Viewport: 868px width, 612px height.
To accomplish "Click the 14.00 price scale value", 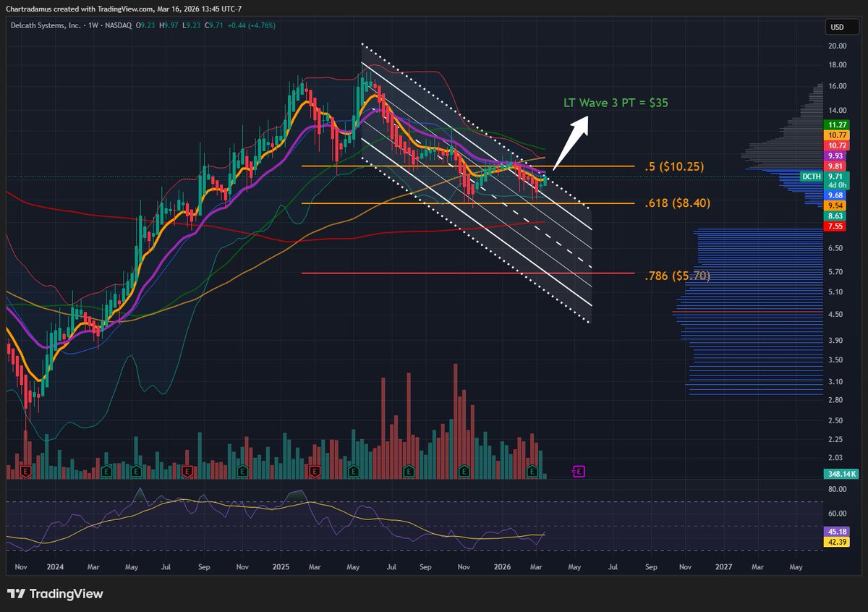I will coord(838,110).
